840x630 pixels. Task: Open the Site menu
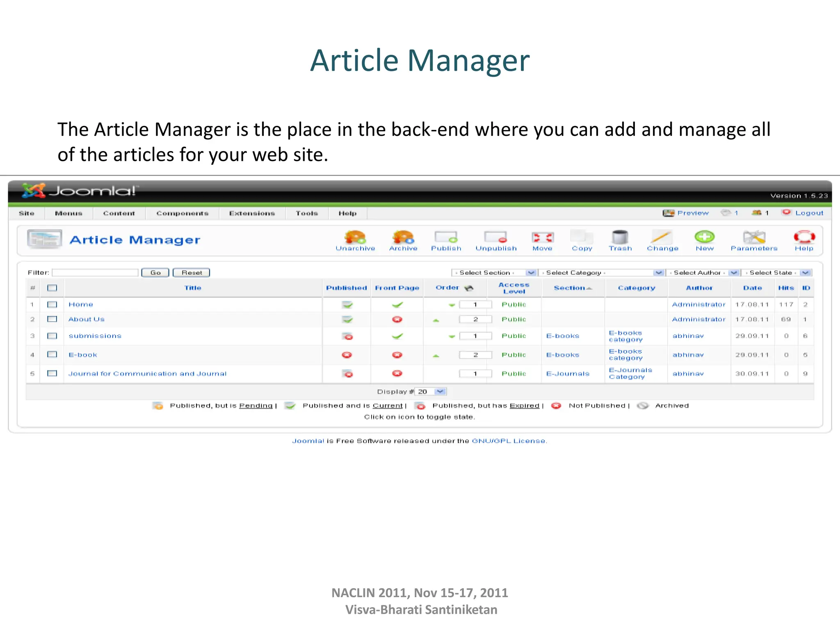coord(27,213)
